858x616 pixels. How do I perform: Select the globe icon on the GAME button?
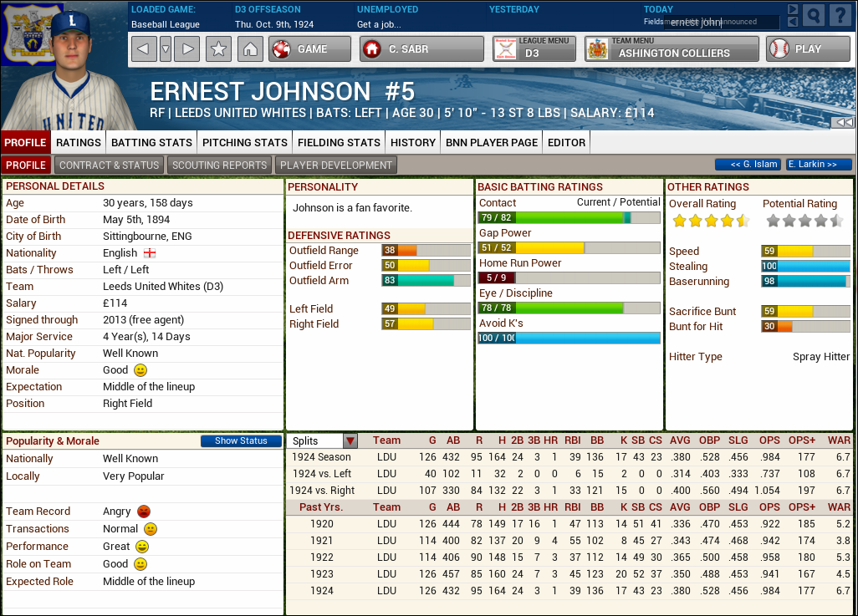pyautogui.click(x=283, y=48)
